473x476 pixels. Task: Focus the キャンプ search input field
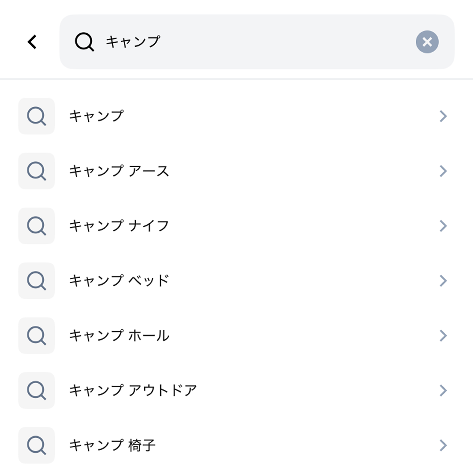coord(258,42)
